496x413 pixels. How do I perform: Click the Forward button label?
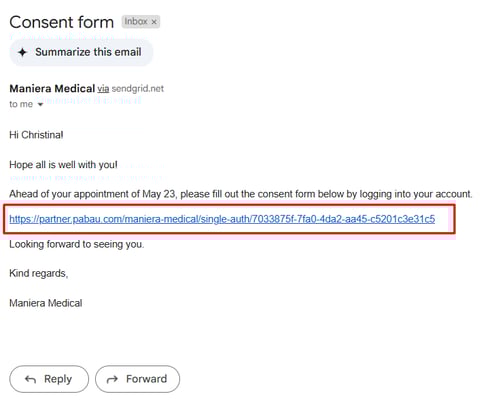(146, 379)
